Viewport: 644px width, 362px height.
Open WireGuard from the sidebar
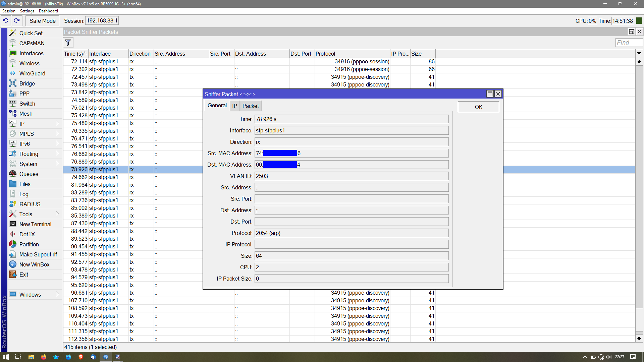32,73
